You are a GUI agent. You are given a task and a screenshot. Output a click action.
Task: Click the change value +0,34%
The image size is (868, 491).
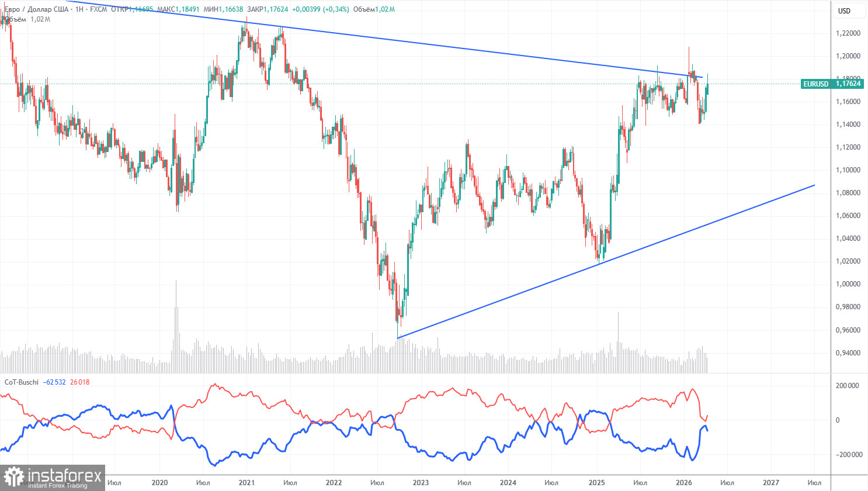336,9
